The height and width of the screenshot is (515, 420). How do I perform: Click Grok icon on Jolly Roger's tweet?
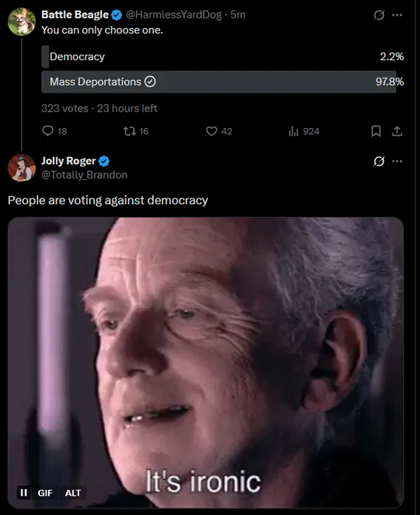379,161
